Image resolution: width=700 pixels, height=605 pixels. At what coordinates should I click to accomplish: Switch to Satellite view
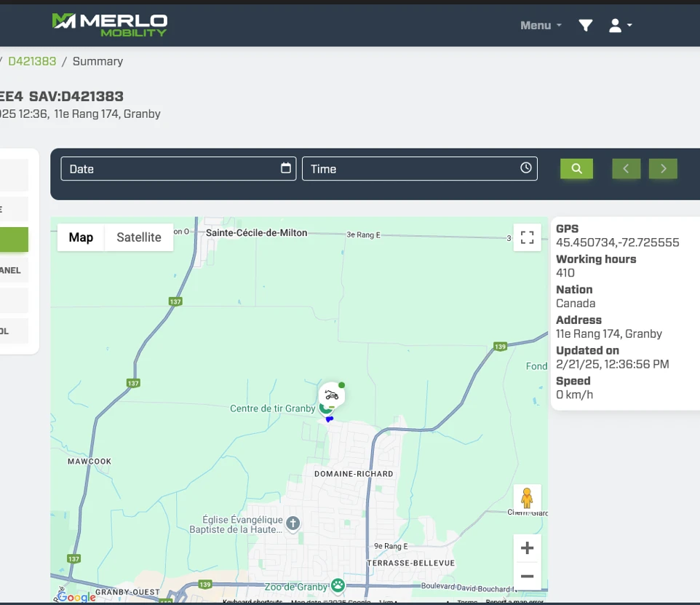click(139, 237)
